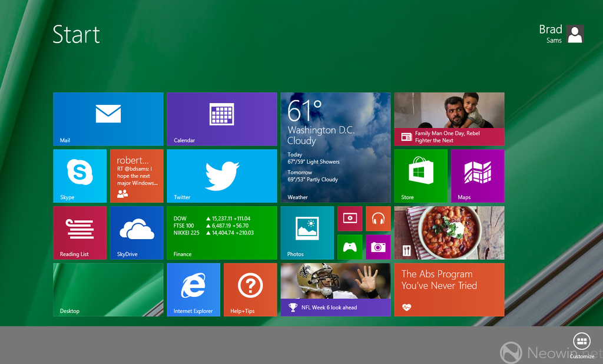Open the small Camera tile
Image resolution: width=603 pixels, height=364 pixels.
[378, 247]
